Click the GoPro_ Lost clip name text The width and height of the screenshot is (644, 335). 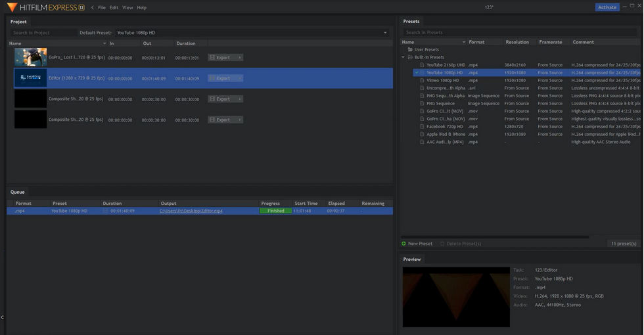click(x=77, y=58)
